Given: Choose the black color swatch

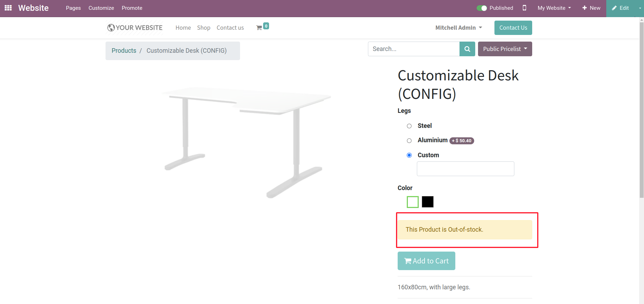Looking at the screenshot, I should tap(427, 202).
